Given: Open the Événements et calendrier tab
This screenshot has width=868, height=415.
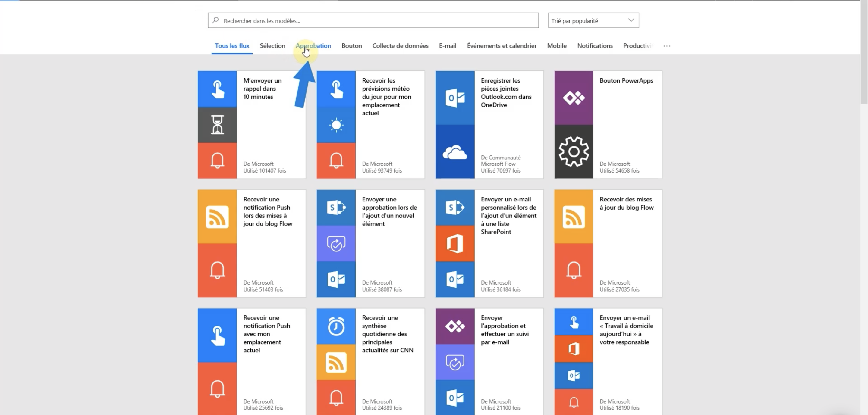Looking at the screenshot, I should [x=502, y=45].
